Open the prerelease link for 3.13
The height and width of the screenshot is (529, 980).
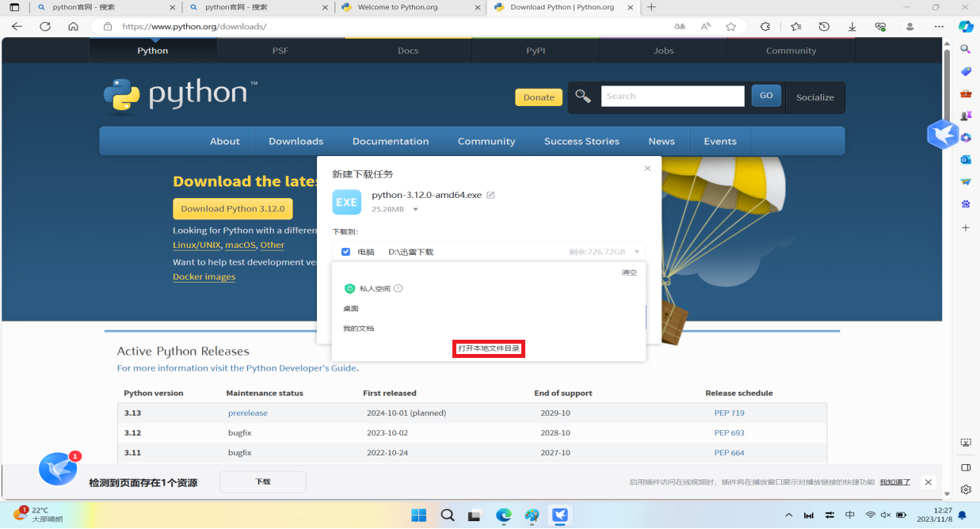248,413
